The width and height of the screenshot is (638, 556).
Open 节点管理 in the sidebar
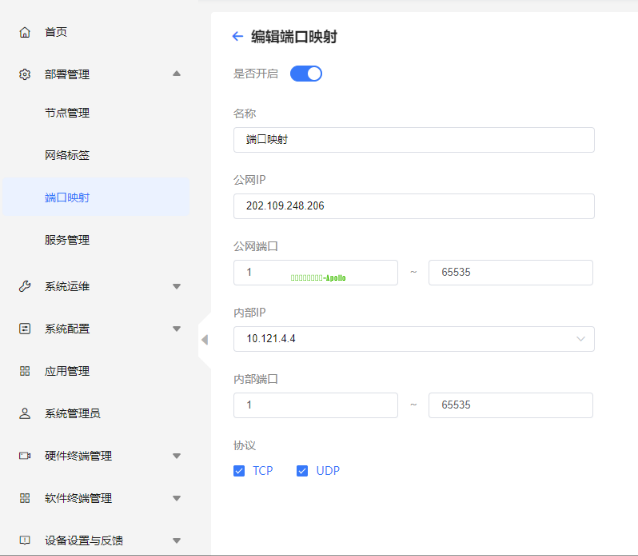click(x=67, y=113)
